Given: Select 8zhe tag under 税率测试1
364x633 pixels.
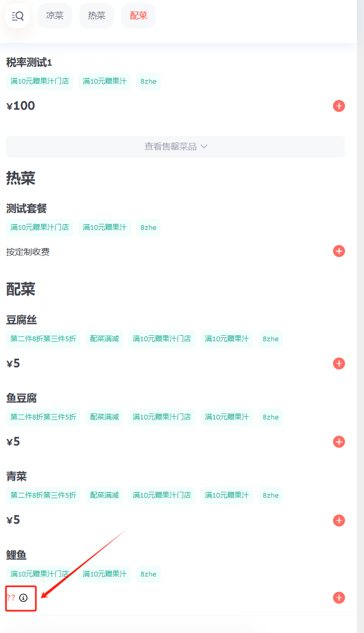Looking at the screenshot, I should [x=148, y=81].
